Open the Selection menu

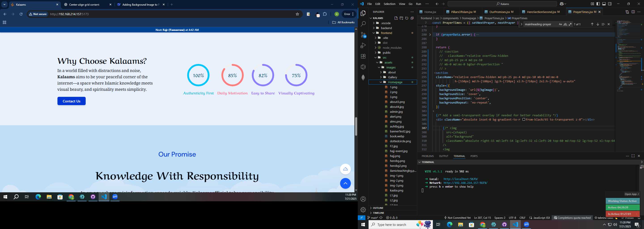[x=389, y=4]
